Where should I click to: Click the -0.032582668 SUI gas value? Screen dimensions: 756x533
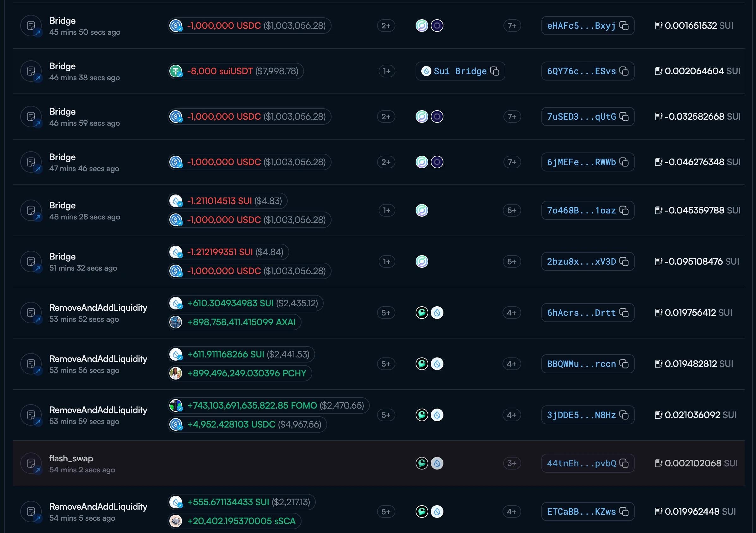click(x=703, y=117)
